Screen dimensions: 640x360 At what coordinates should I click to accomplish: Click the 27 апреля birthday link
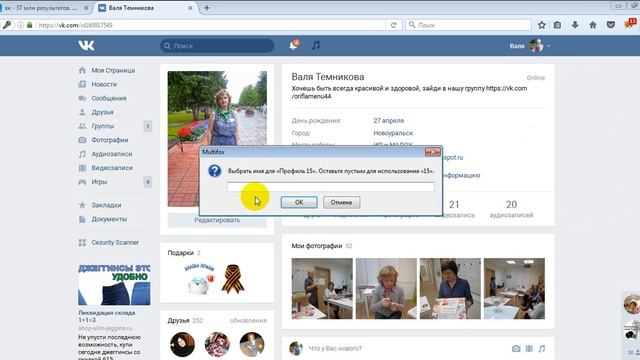[388, 120]
